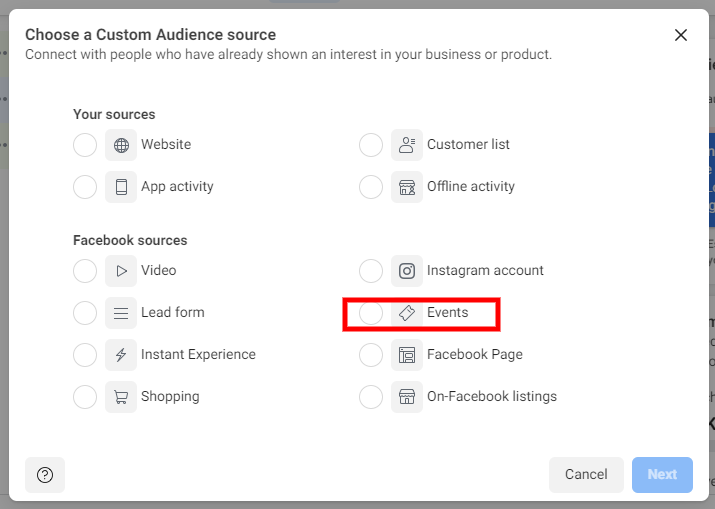Click the Offline activity store icon
This screenshot has height=509, width=715.
(x=407, y=187)
